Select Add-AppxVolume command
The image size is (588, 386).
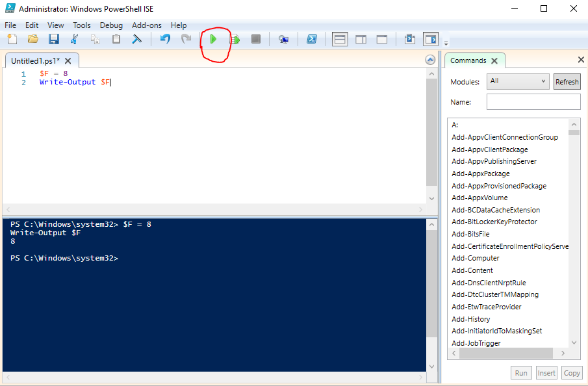pos(479,198)
